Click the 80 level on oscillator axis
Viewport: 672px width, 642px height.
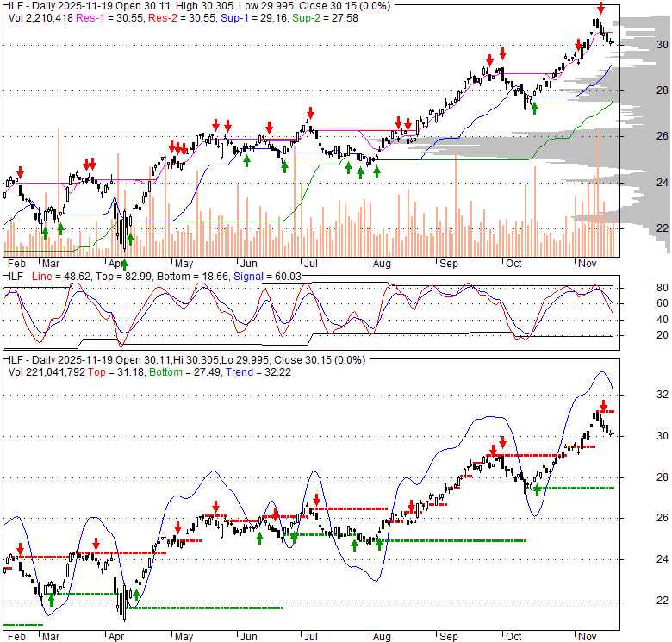[663, 288]
